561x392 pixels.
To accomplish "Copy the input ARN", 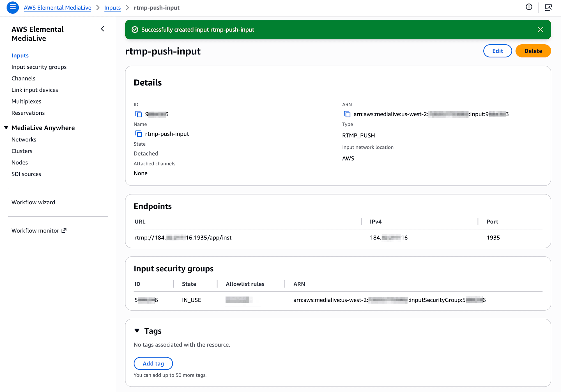I will point(347,114).
